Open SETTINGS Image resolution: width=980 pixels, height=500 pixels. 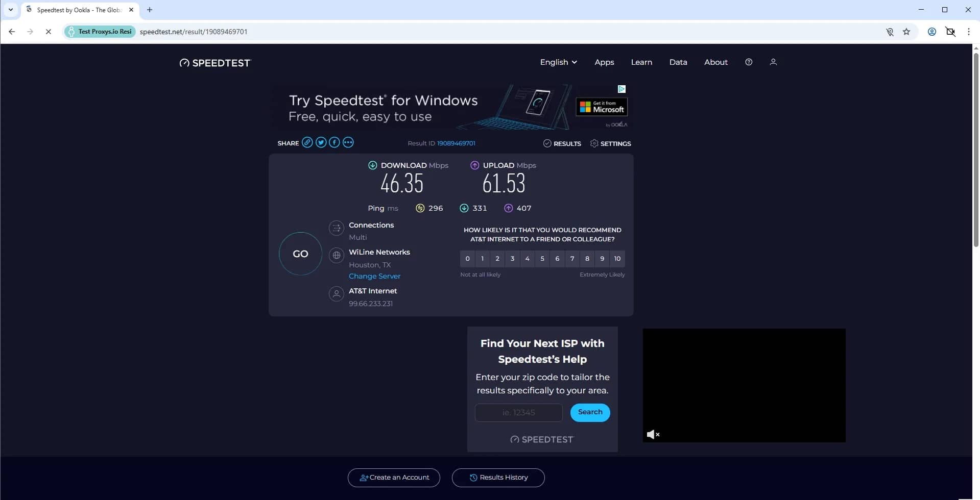pyautogui.click(x=611, y=143)
